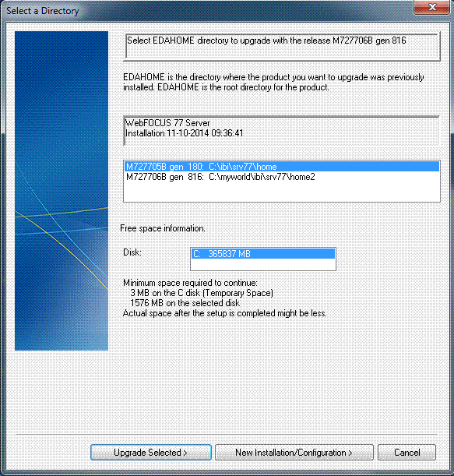
Task: Click the Installation 11-10-2014 timestamp line
Action: (185, 133)
